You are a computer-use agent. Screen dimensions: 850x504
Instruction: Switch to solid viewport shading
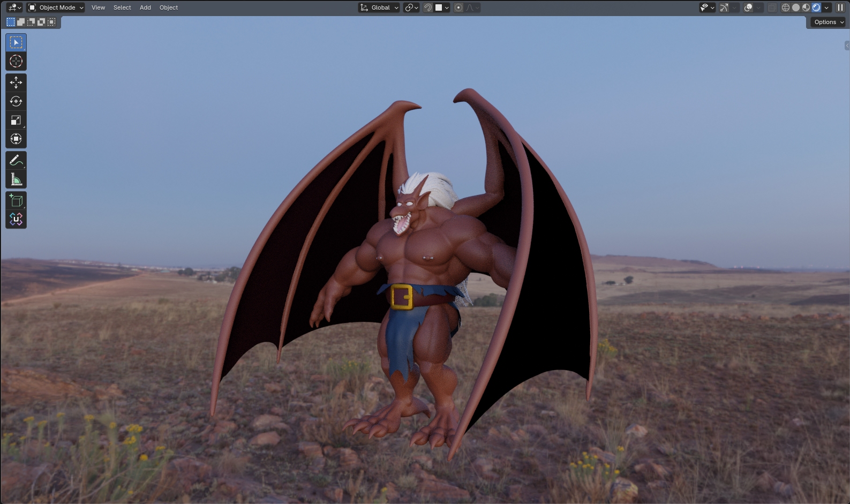796,7
